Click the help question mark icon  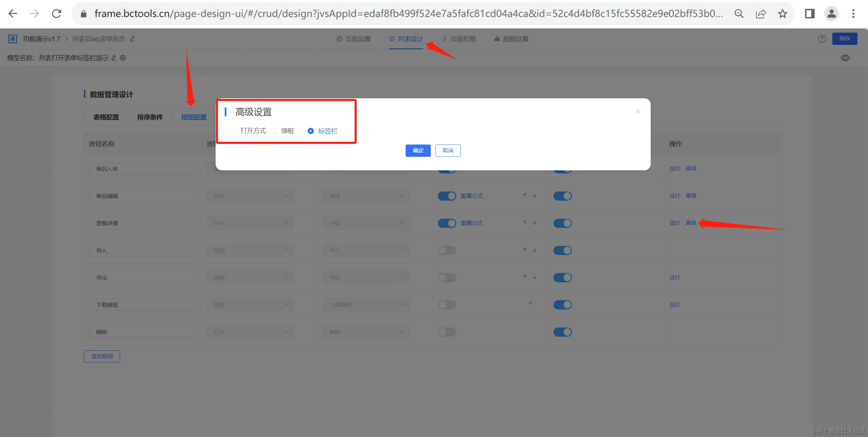click(822, 39)
